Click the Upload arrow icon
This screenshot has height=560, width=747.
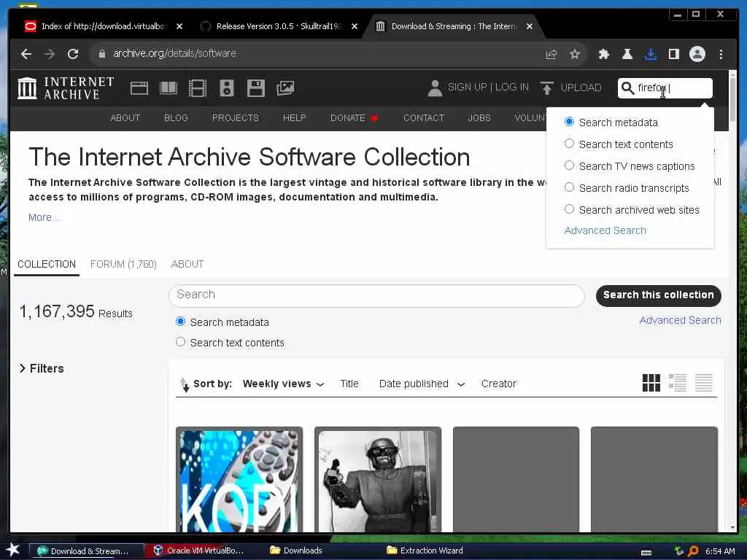point(547,88)
